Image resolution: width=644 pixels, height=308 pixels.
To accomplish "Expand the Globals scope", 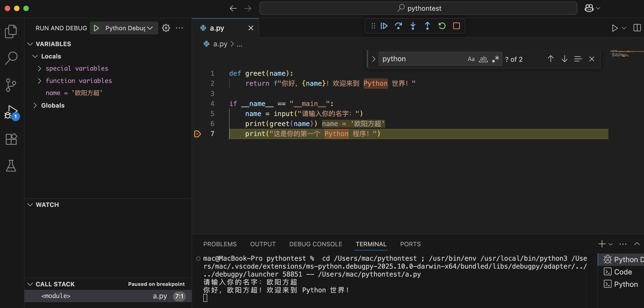I will coord(35,105).
